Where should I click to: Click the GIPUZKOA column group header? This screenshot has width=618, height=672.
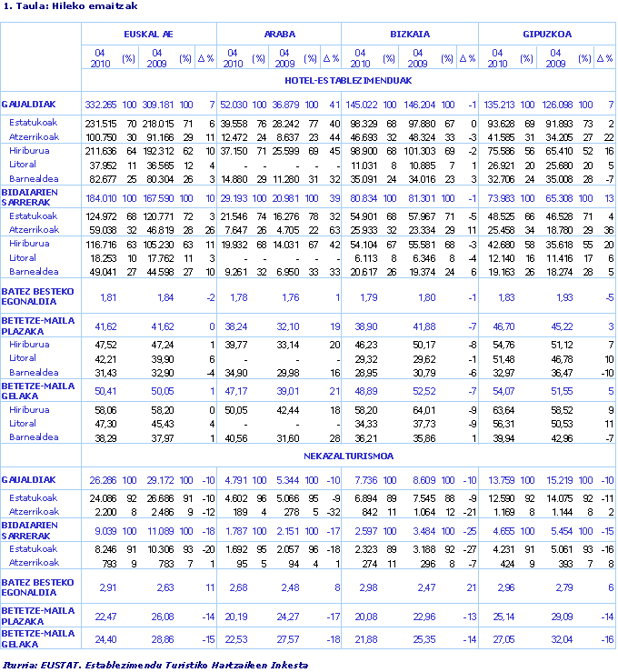pos(546,34)
